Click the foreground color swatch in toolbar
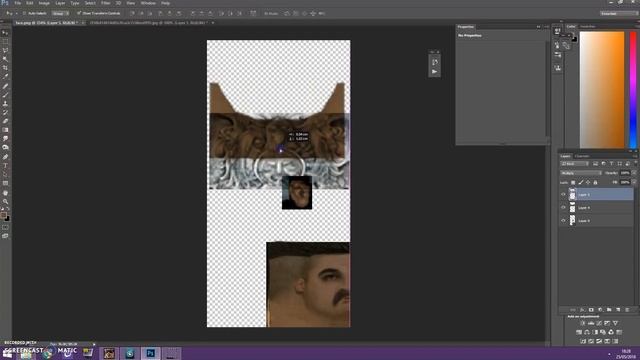The height and width of the screenshot is (360, 640). click(x=4, y=214)
